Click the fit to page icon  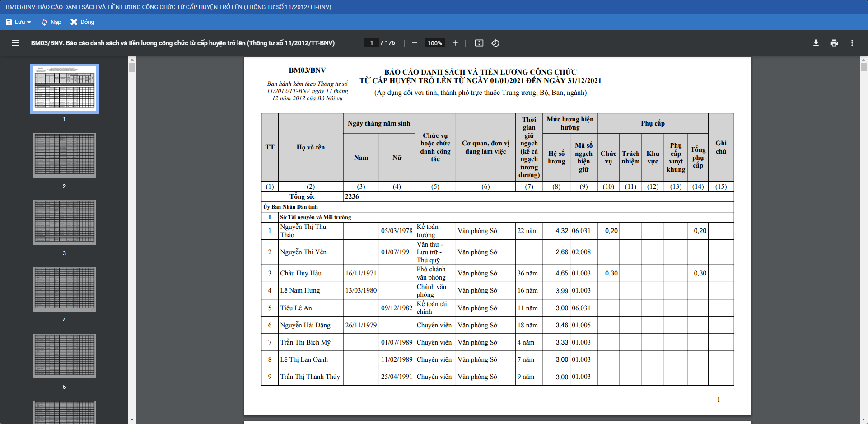coord(479,43)
